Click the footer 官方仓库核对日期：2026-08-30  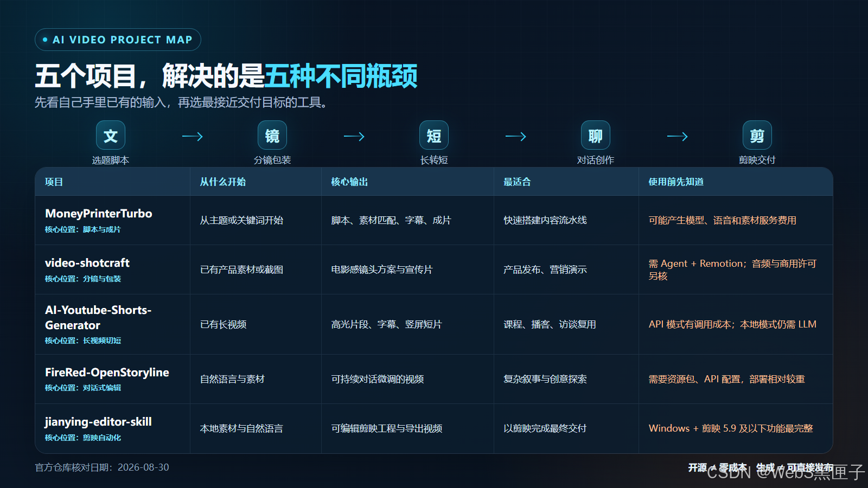[102, 467]
